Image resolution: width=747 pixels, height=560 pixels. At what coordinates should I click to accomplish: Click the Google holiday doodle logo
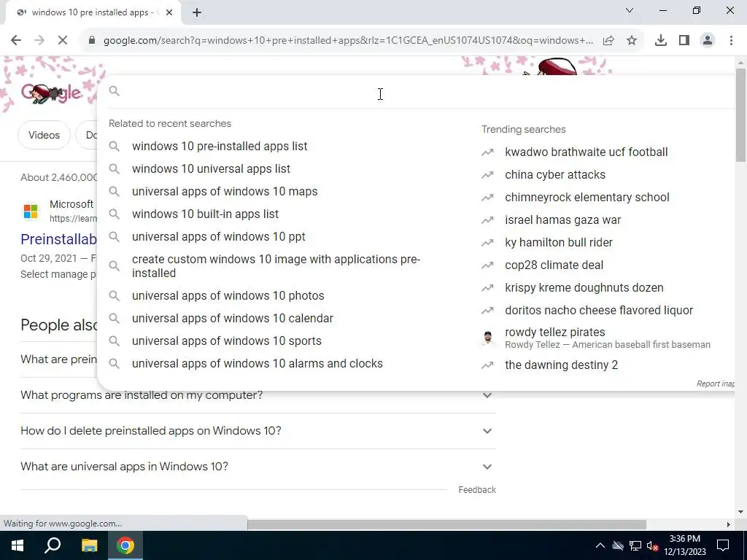[51, 93]
